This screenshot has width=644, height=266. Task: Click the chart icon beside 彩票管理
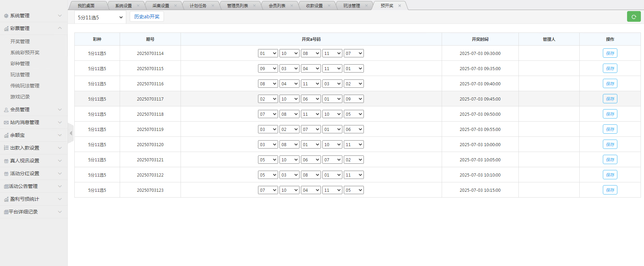click(6, 29)
